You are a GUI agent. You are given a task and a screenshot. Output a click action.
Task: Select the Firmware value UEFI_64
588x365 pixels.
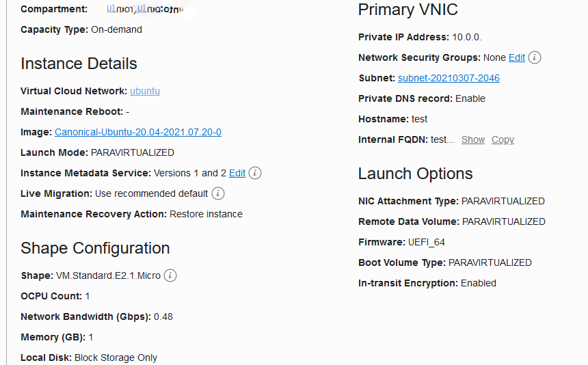[427, 243]
